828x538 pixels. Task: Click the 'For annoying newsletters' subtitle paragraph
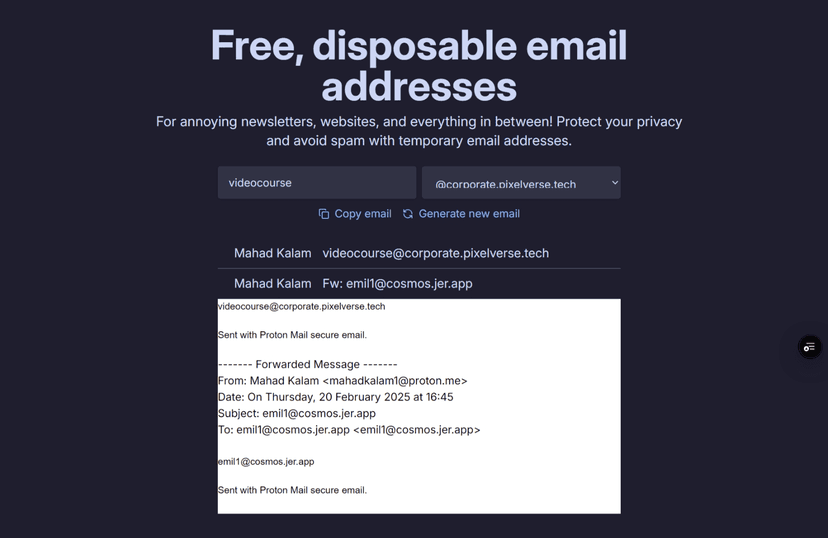point(419,131)
